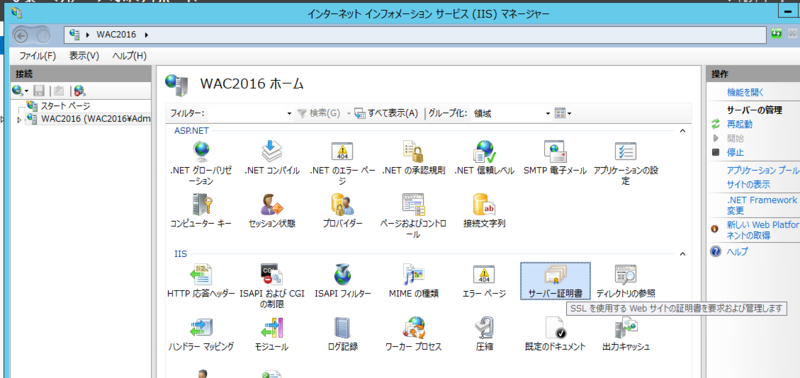Open 既定のドキュメント feature
This screenshot has height=378, width=800.
coord(555,335)
